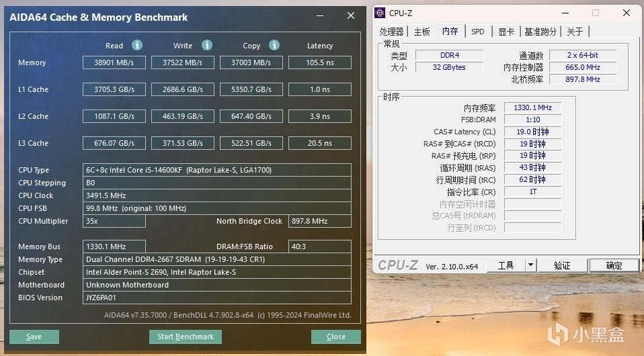Click North Bridge Clock value in AIDA64
Viewport: 644px width, 356px height.
point(320,221)
